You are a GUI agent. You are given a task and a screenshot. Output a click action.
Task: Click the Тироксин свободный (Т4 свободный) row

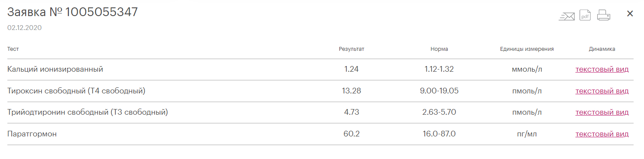coord(320,91)
